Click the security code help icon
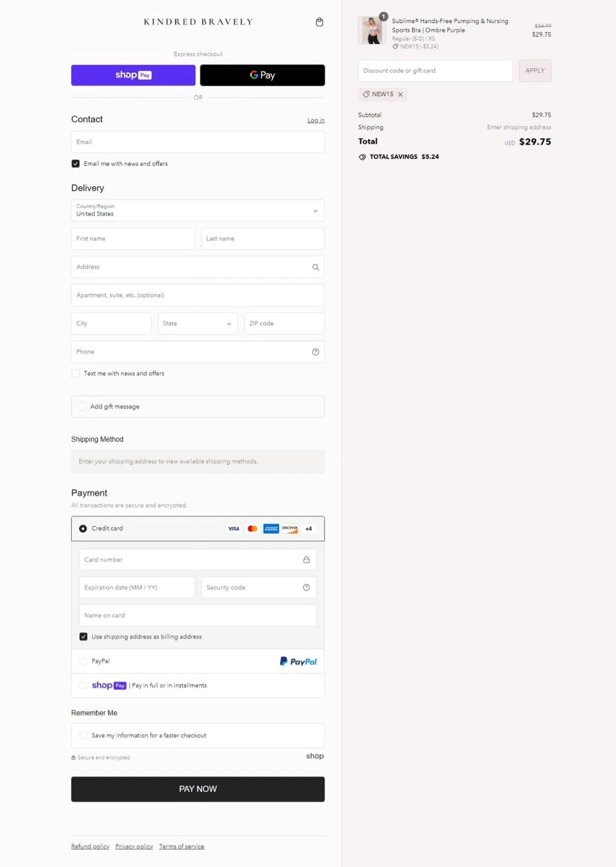This screenshot has height=867, width=616. 306,587
